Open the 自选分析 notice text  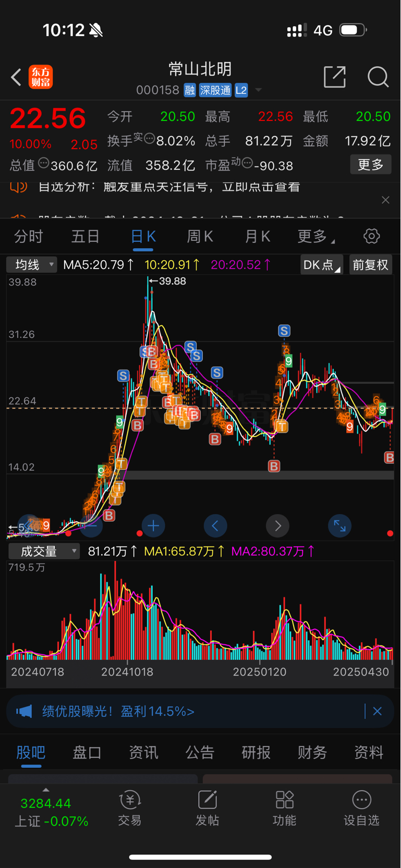click(x=169, y=187)
